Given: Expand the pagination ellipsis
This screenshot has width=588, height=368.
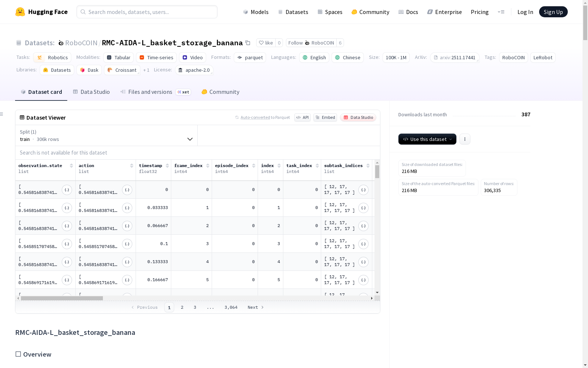Looking at the screenshot, I should pyautogui.click(x=210, y=307).
